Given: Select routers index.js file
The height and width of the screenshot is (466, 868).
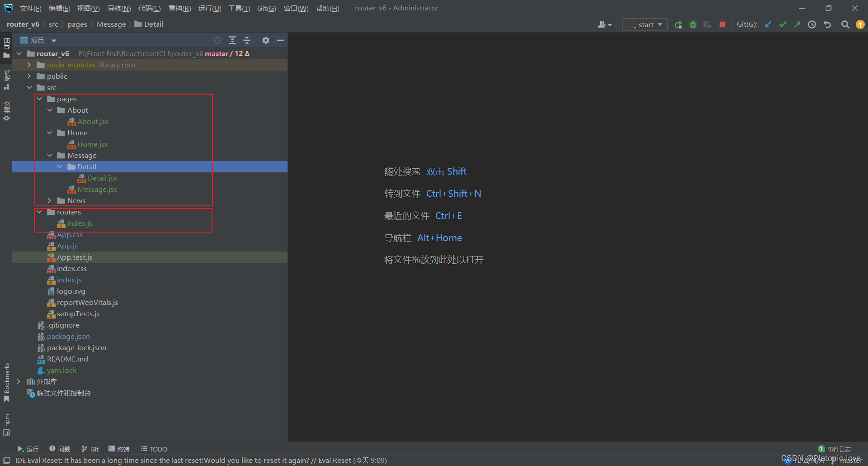Looking at the screenshot, I should [x=80, y=223].
